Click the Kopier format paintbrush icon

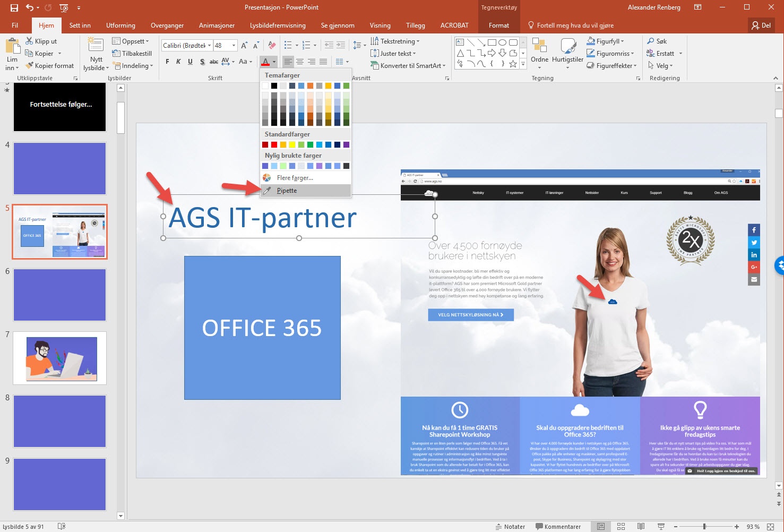pos(30,66)
